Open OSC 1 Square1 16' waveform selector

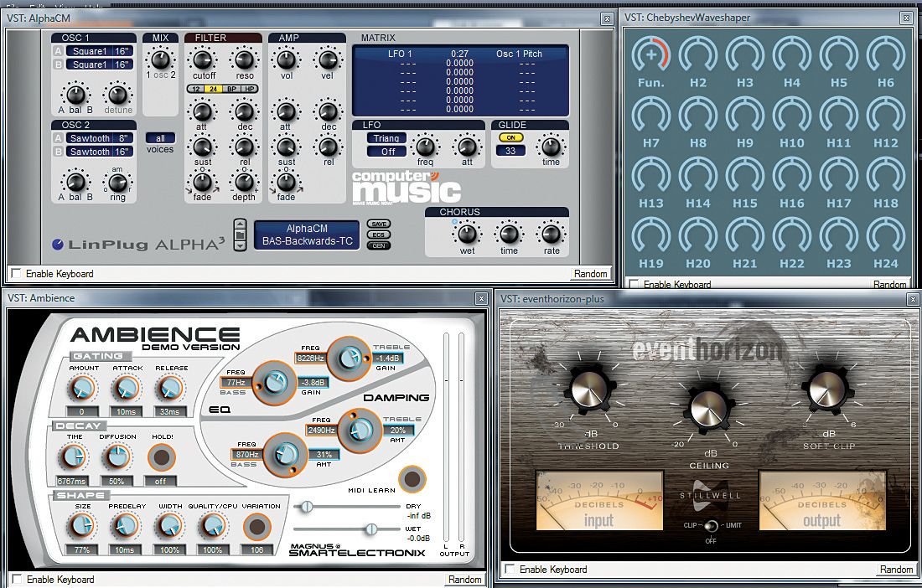pyautogui.click(x=93, y=49)
